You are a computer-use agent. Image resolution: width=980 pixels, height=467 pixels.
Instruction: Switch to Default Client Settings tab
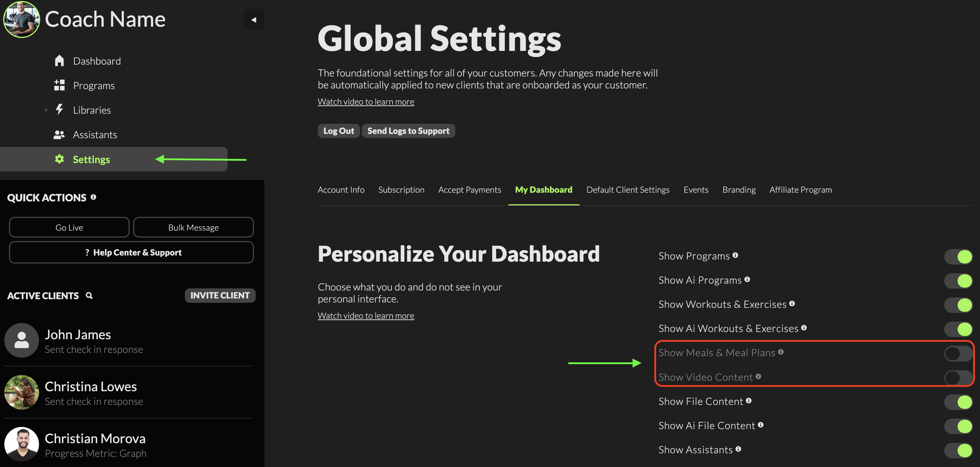628,190
